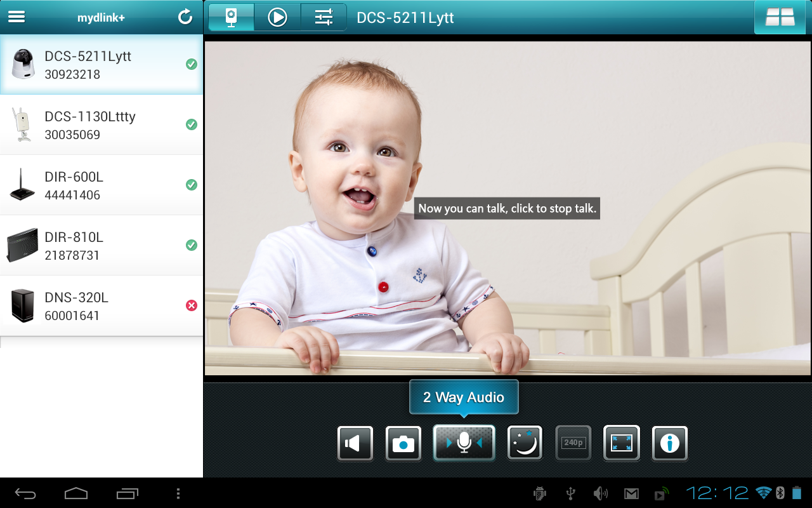Mute the camera speaker audio
The image size is (812, 508).
pyautogui.click(x=355, y=443)
